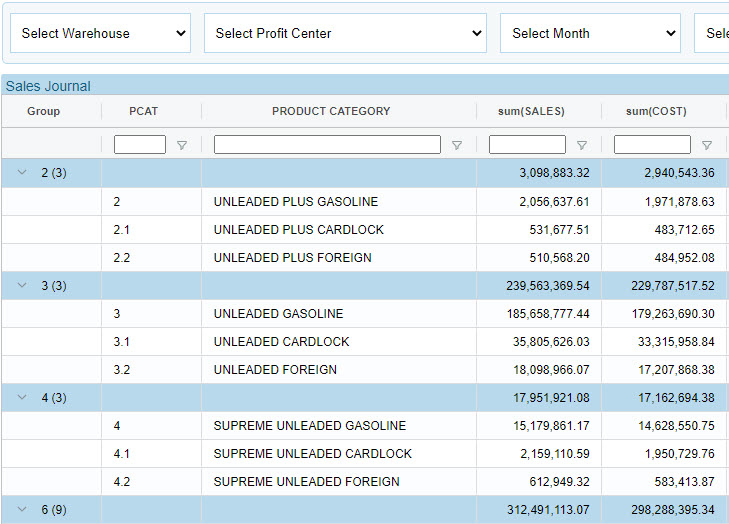Click sum(SALES) column filter icon
Image resolution: width=729 pixels, height=524 pixels.
point(582,146)
